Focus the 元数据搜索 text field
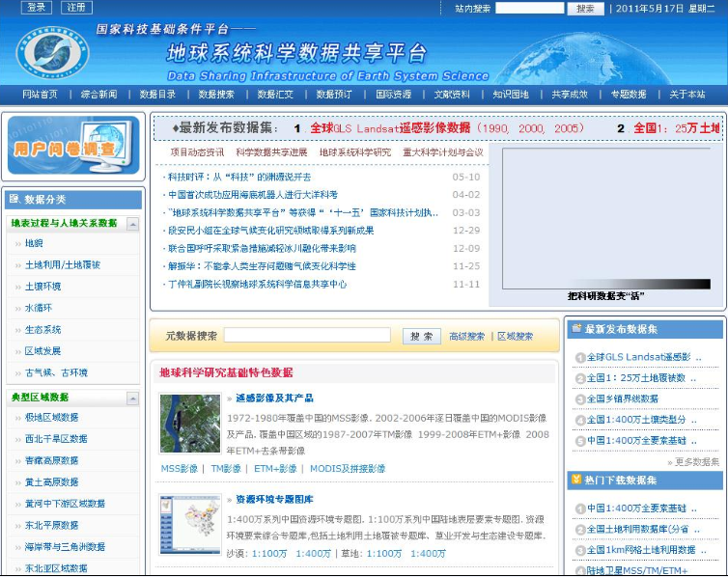The height and width of the screenshot is (577, 728). coord(307,336)
